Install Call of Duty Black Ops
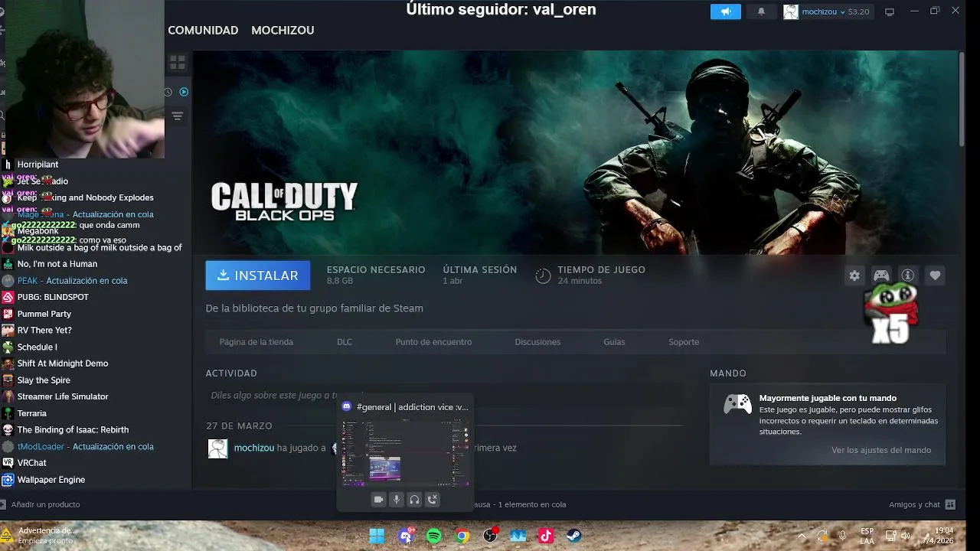The width and height of the screenshot is (980, 551). [x=258, y=275]
